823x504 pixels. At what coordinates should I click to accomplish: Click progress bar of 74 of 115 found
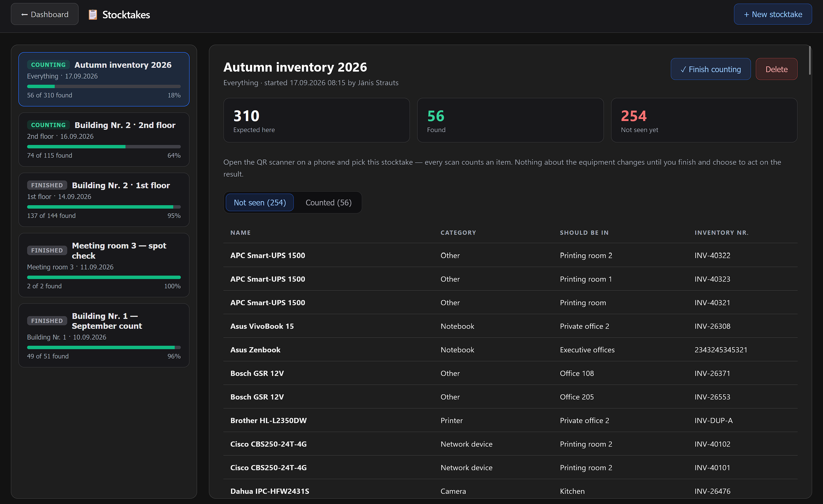pyautogui.click(x=104, y=147)
